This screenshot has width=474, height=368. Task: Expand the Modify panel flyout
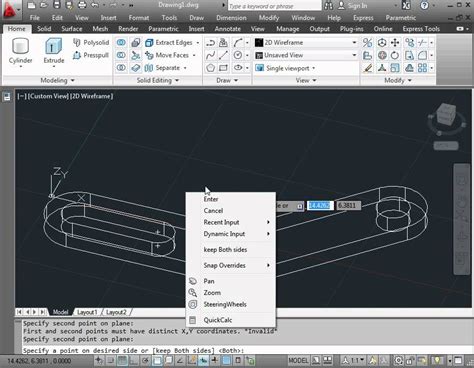point(398,80)
